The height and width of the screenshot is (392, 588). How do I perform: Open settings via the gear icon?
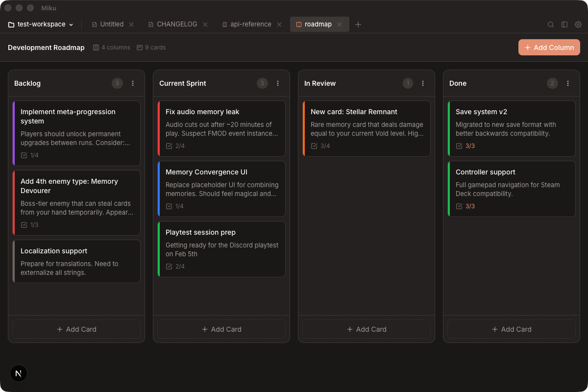[578, 24]
